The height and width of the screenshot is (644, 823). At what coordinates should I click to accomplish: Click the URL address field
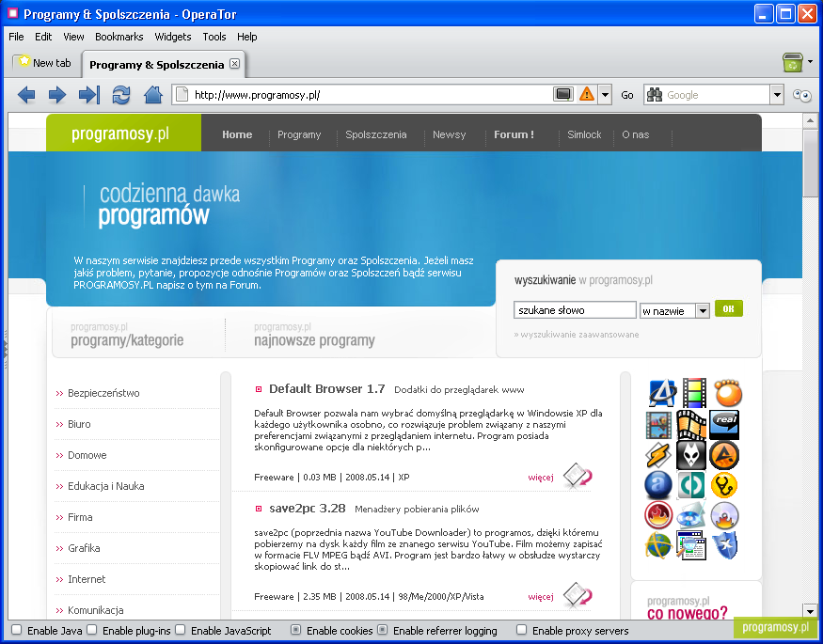(370, 95)
